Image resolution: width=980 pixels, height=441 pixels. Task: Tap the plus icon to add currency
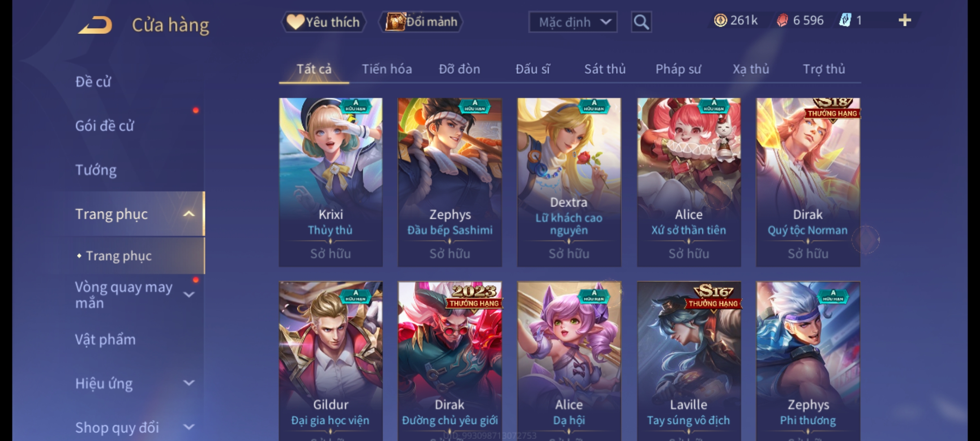(x=905, y=20)
